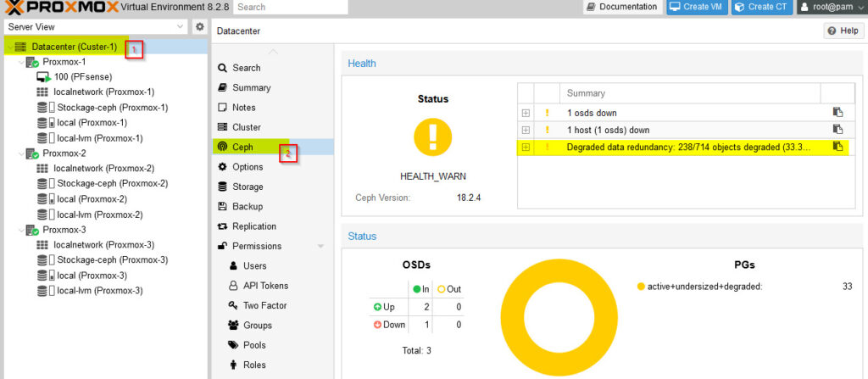Select local (Proxmox-1) storage icon
The image size is (868, 379).
46,123
